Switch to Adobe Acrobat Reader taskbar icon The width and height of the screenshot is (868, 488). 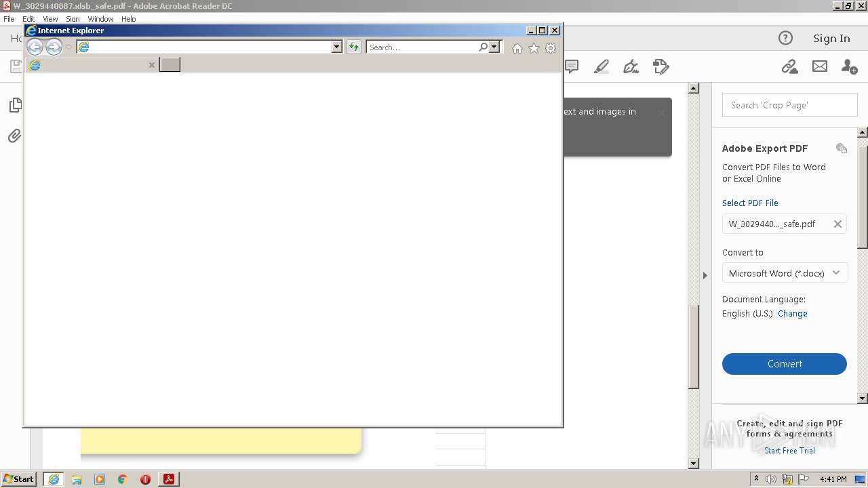(169, 479)
